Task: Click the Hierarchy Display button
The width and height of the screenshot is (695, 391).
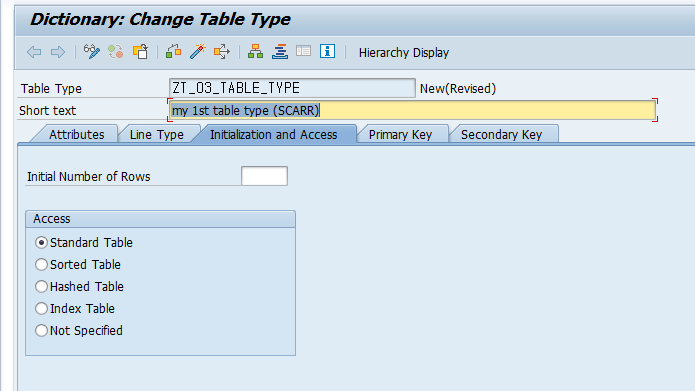Action: (x=404, y=53)
